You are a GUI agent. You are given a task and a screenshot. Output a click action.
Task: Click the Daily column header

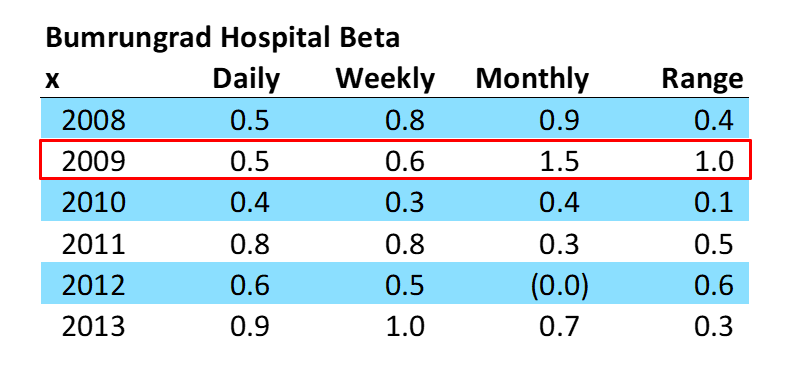246,80
